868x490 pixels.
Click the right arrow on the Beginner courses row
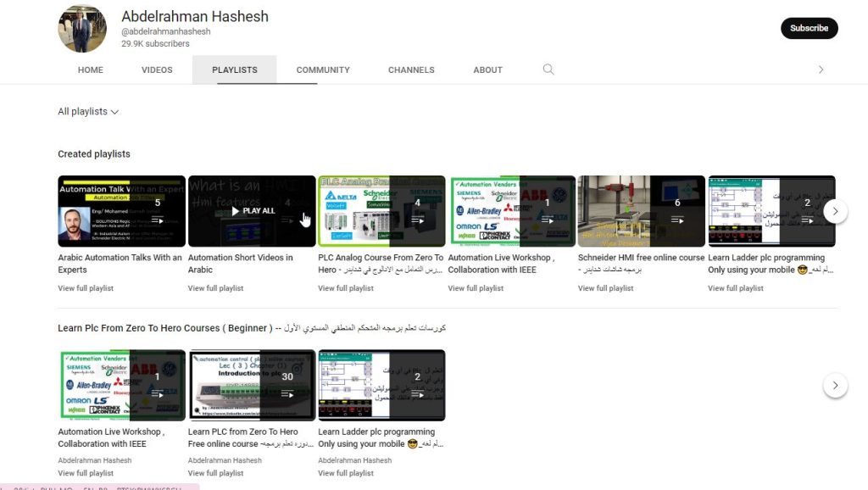point(835,384)
